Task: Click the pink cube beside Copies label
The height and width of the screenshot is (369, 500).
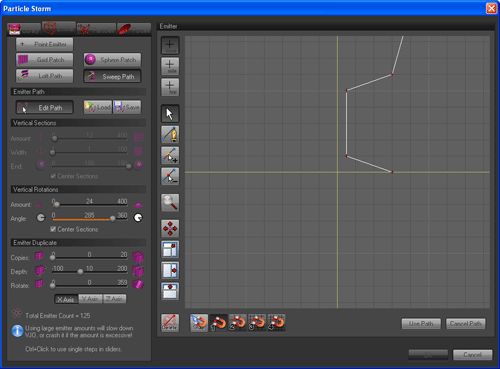Action: click(39, 256)
